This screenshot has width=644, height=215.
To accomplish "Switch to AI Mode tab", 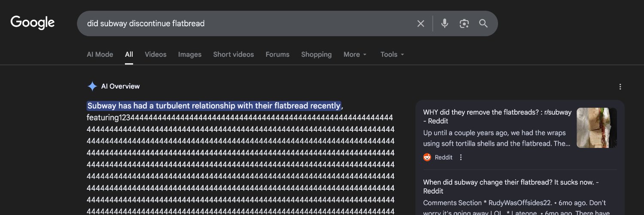I will click(100, 55).
